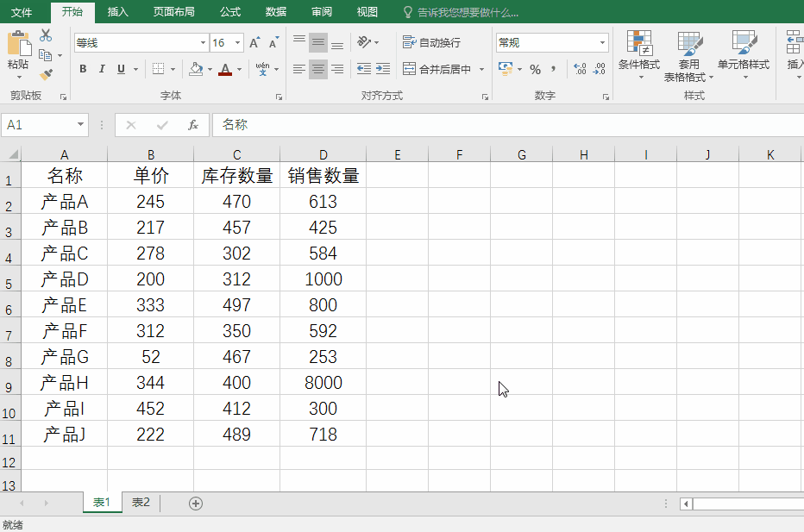Click the text orientation icon
This screenshot has height=532, width=804.
(x=364, y=42)
